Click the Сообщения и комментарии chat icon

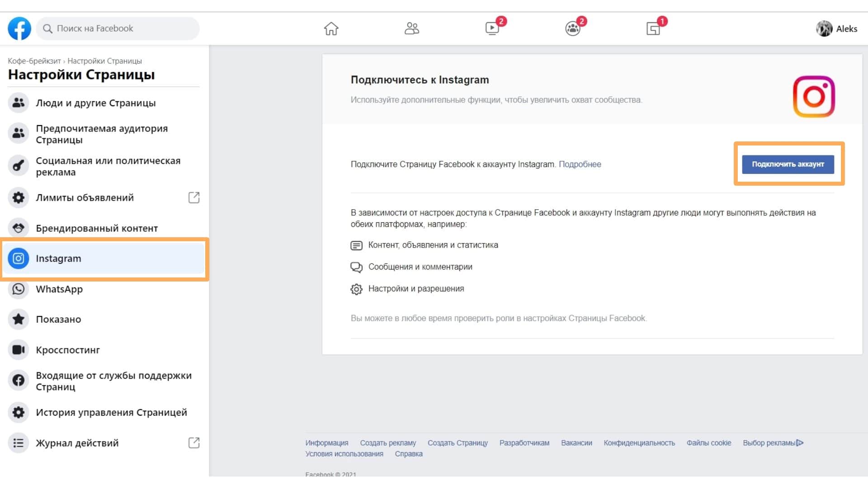coord(357,267)
